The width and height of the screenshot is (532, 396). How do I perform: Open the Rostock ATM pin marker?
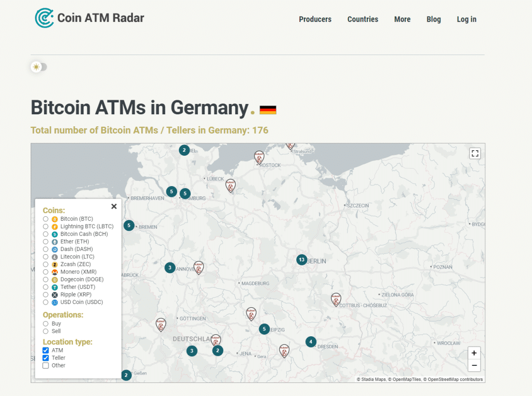tap(259, 157)
